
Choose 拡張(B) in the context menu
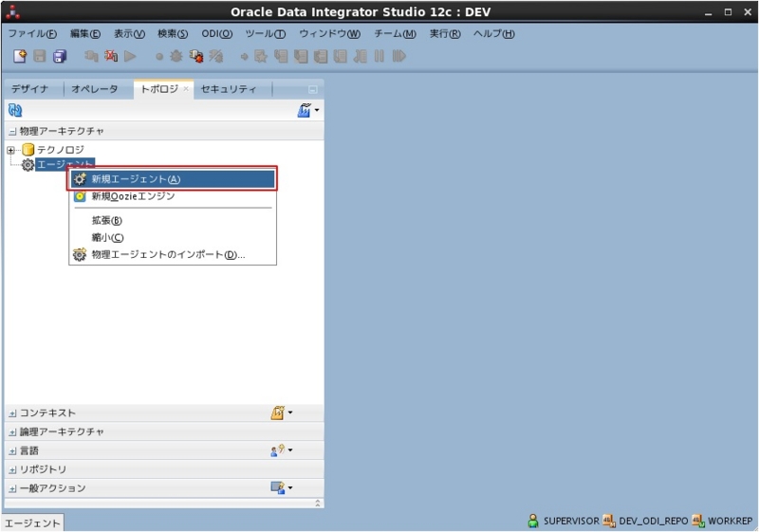[x=173, y=221]
